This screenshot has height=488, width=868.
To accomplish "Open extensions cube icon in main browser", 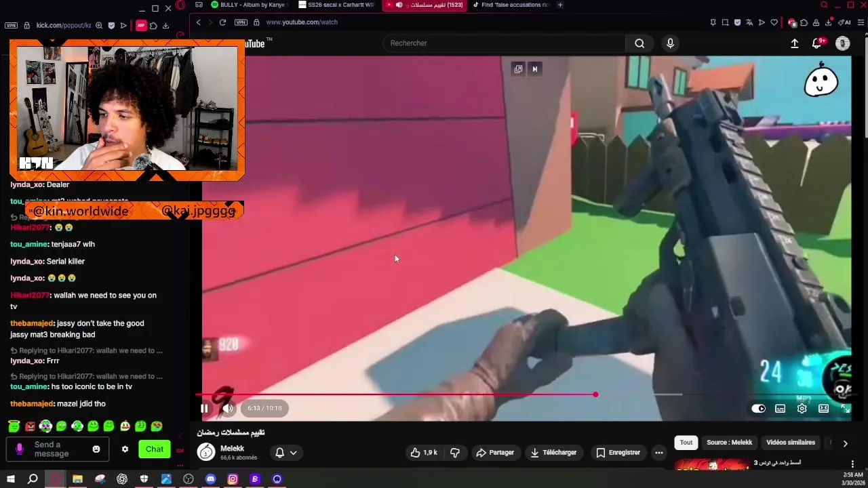I will click(804, 22).
